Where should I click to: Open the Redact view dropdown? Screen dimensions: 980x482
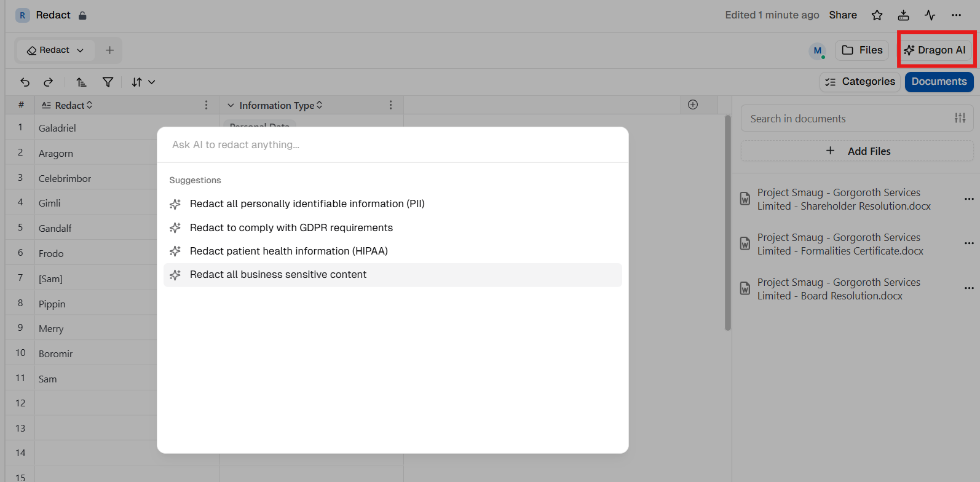55,50
